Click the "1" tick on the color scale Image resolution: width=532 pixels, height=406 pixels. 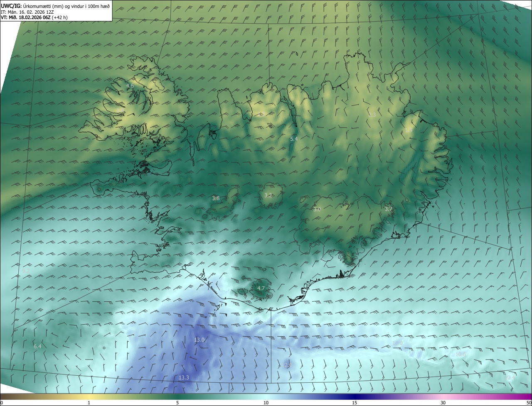click(x=89, y=403)
